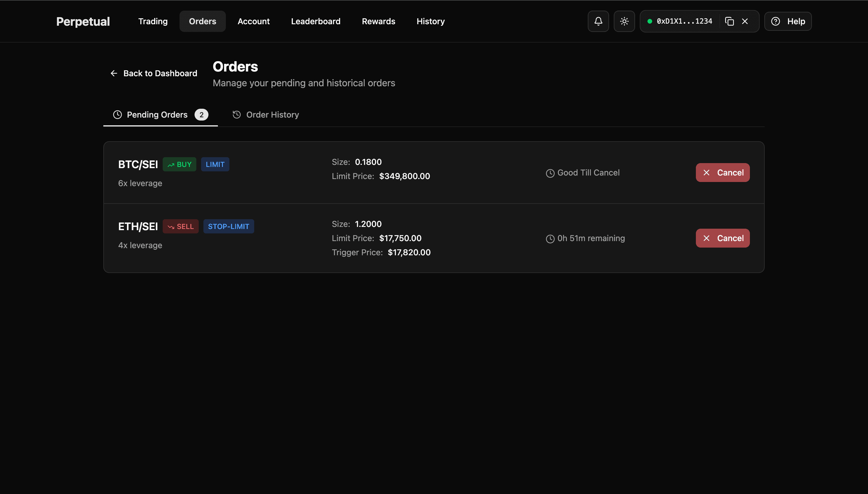Open the History nav item
The image size is (868, 494).
click(430, 21)
